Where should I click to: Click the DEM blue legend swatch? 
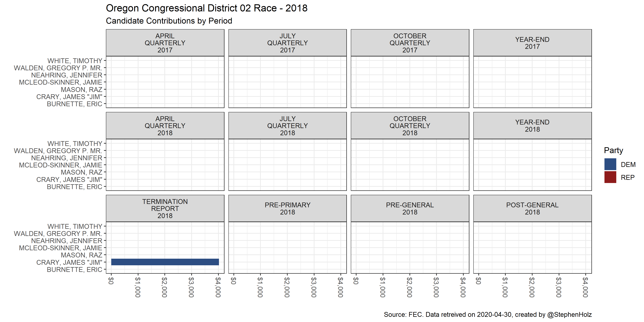[610, 164]
